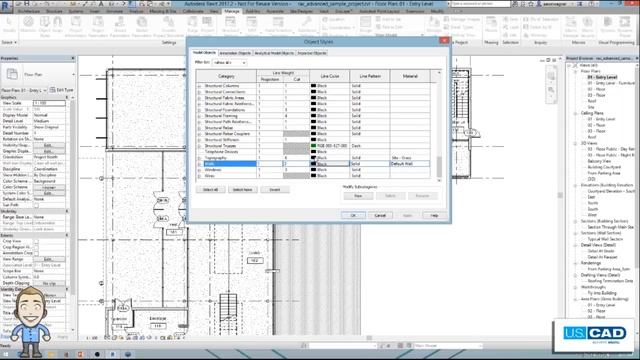Click the Windows line color swatch
640x360 pixels.
click(x=313, y=170)
